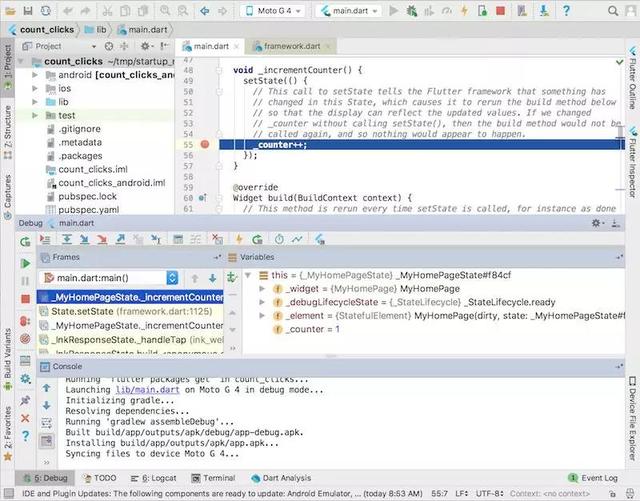Click Hot Reload lightning in debug toolbar
This screenshot has width=640, height=501.
[239, 239]
